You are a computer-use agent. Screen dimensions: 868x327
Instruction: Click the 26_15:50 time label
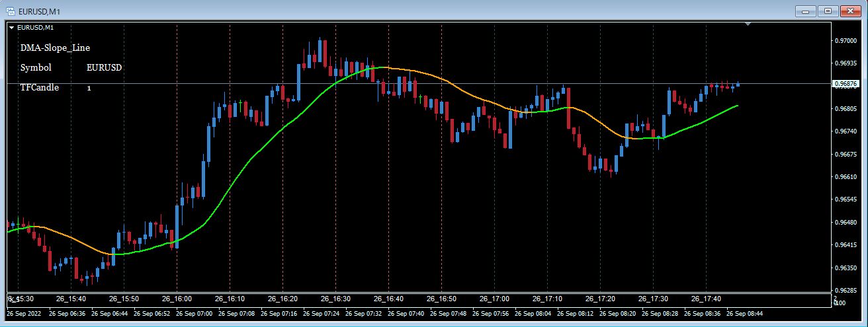coord(125,299)
